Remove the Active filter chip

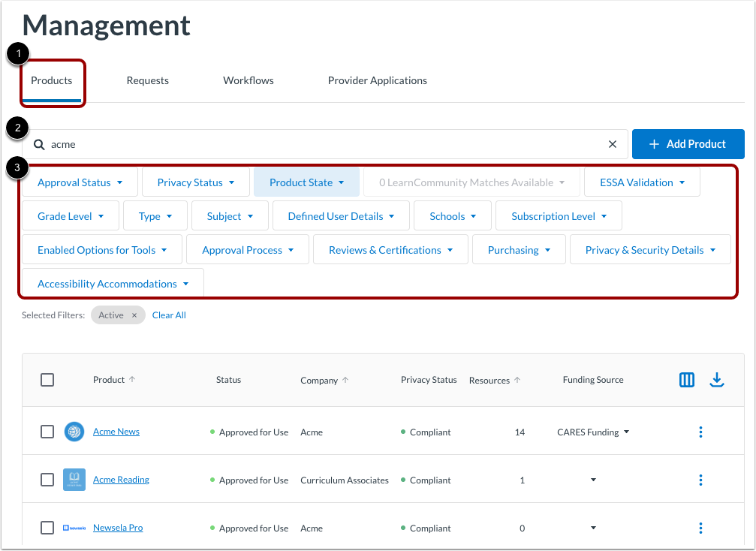[134, 315]
